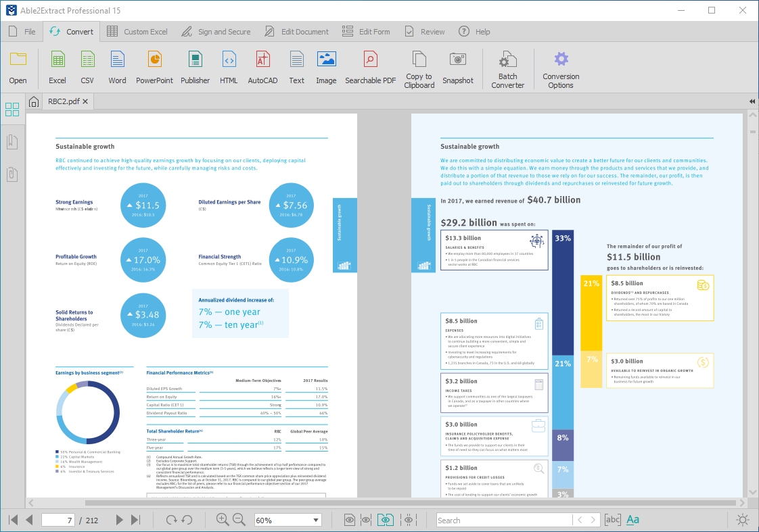This screenshot has height=532, width=759.
Task: Copy page content to Clipboard
Action: pyautogui.click(x=419, y=68)
